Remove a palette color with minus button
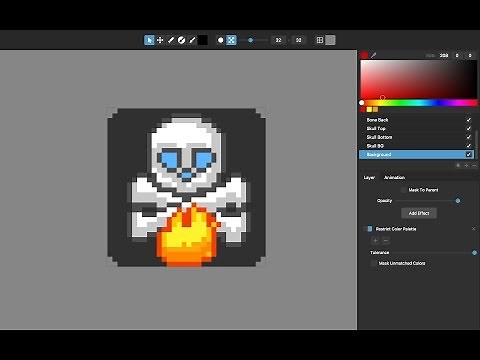 click(386, 240)
